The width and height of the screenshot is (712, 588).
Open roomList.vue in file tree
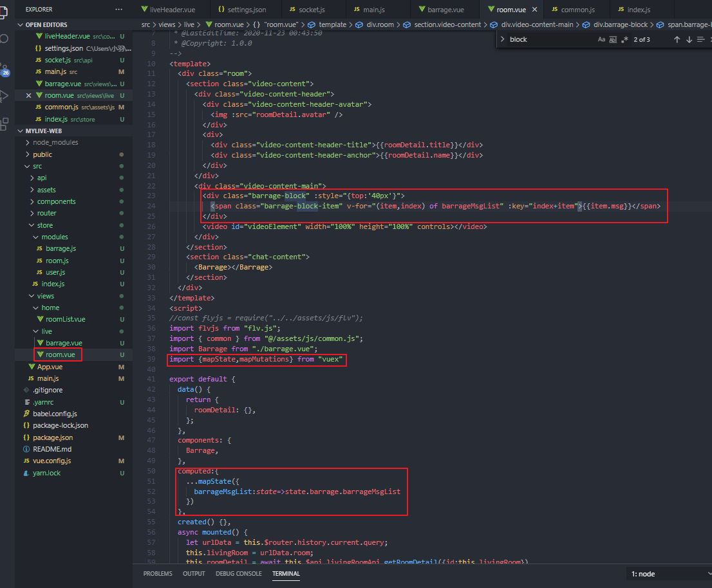click(x=66, y=319)
